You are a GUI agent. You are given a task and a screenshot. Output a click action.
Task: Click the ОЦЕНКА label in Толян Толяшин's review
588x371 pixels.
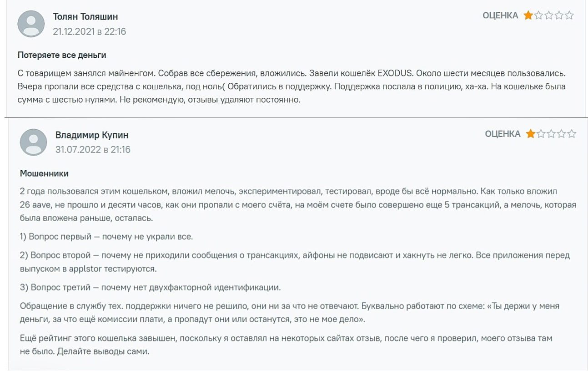click(x=500, y=15)
